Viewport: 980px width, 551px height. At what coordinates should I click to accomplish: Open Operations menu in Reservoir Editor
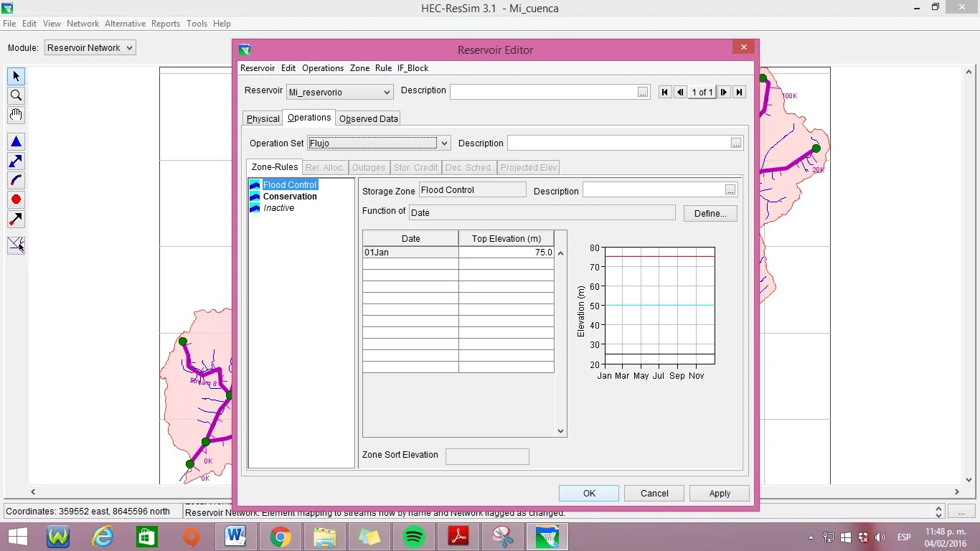323,68
